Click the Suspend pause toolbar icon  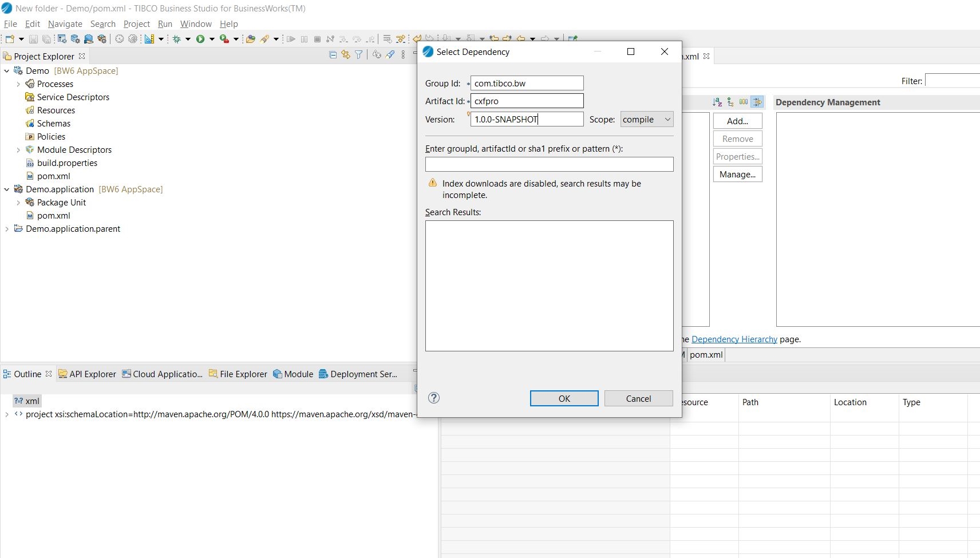click(304, 39)
